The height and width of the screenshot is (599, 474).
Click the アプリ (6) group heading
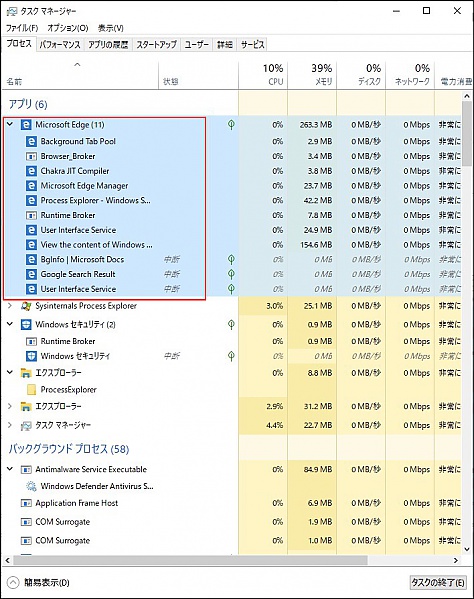point(28,104)
